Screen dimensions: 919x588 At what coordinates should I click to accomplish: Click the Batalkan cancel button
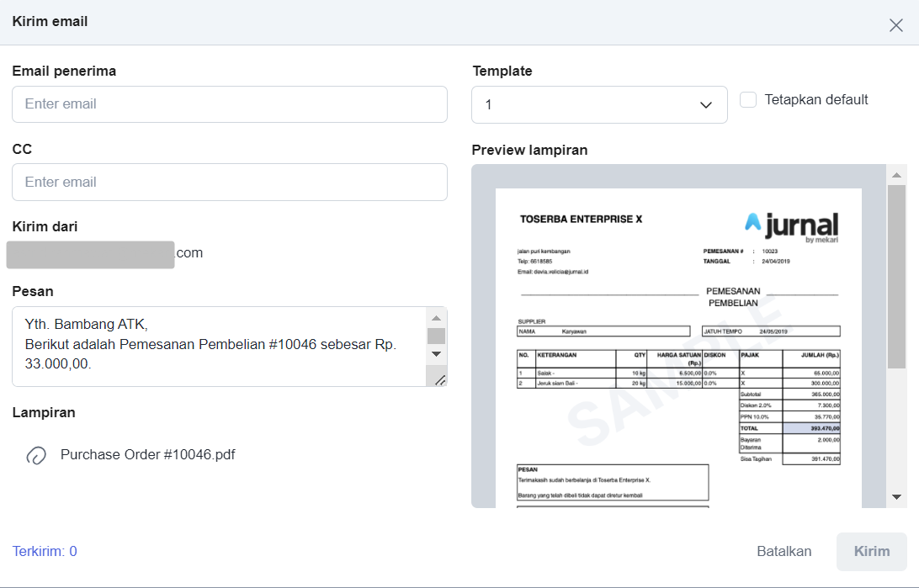[x=784, y=552]
